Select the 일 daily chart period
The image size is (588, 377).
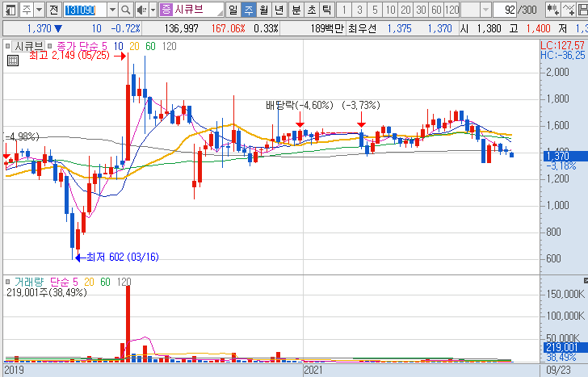pos(233,10)
